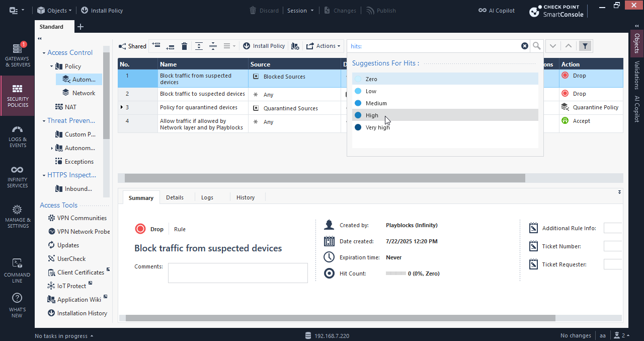Expand the Autonomous tree node

pos(52,148)
